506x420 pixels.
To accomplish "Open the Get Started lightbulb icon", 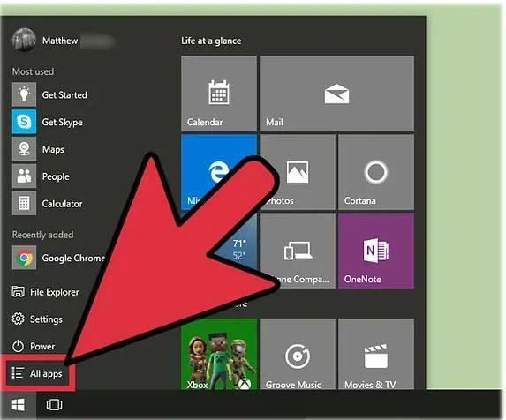I will (24, 94).
